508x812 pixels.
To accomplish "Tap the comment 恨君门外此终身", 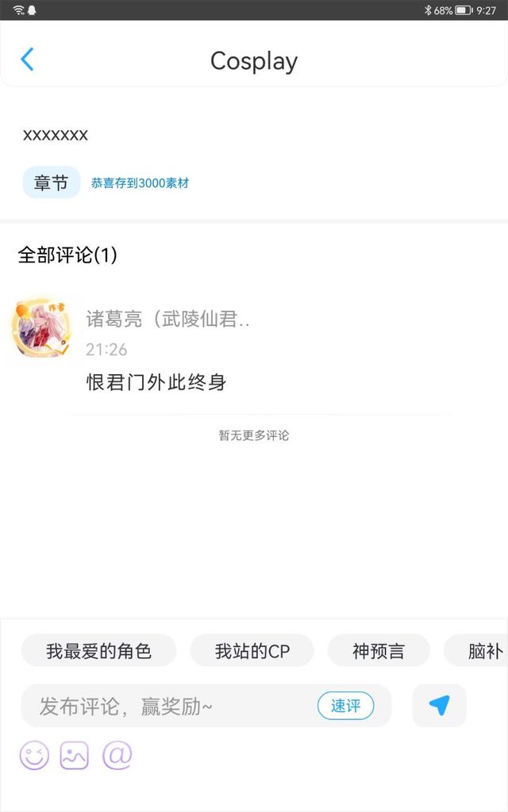I will click(156, 382).
